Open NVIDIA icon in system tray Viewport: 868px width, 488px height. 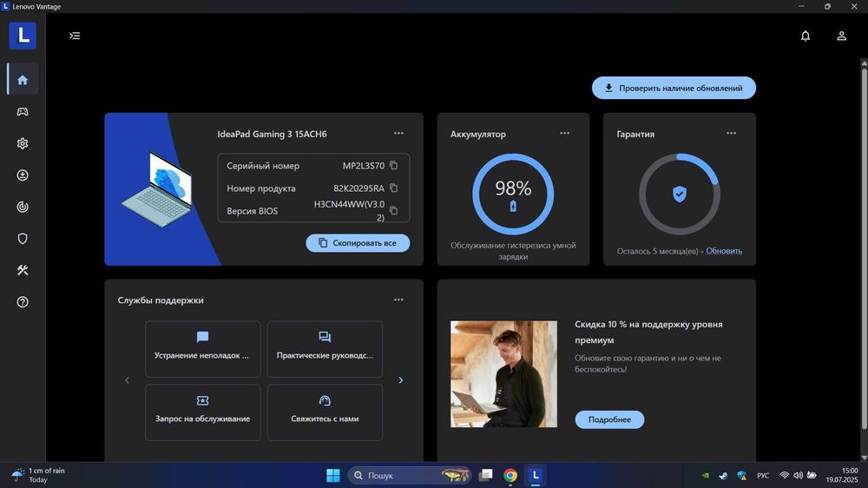point(705,475)
